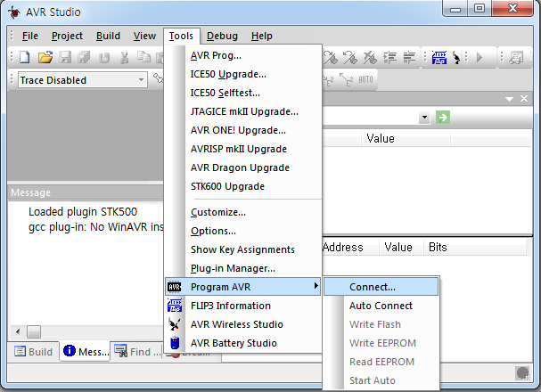Choose AVR Dragon Upgrade entry
The width and height of the screenshot is (541, 392).
tap(243, 167)
